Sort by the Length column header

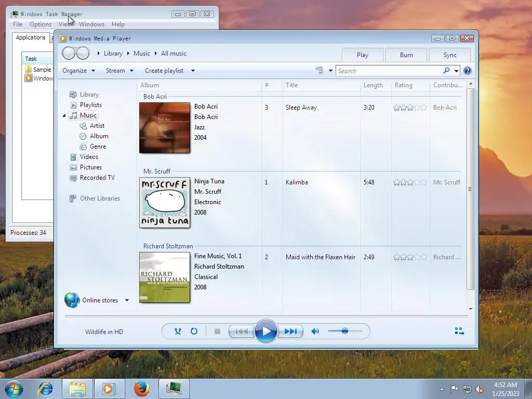(376, 85)
